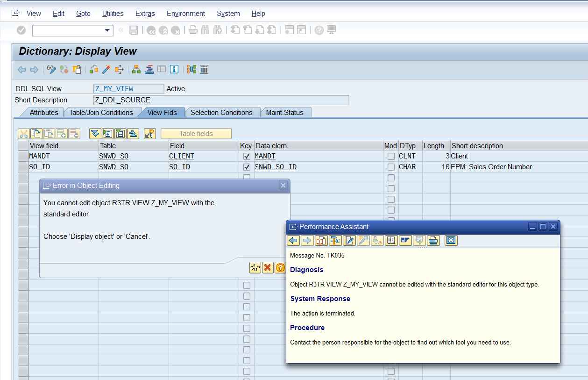
Task: Open the Help menu
Action: (x=258, y=14)
